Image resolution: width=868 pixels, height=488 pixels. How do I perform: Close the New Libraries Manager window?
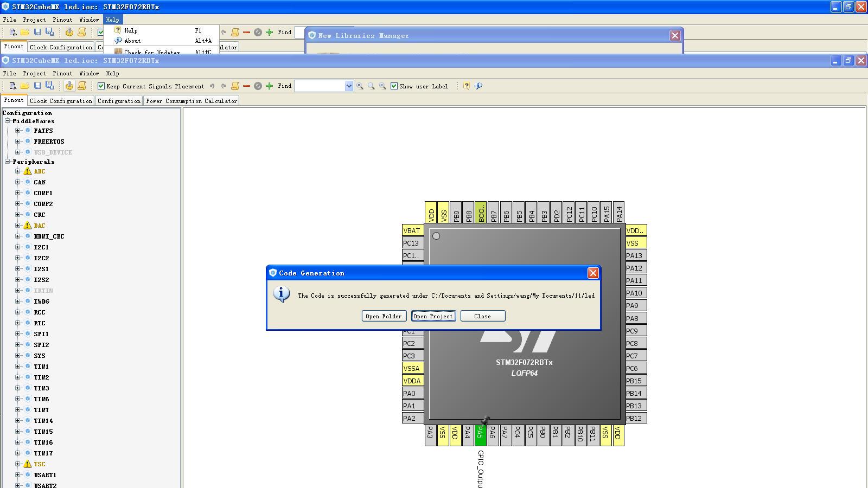[x=675, y=35]
